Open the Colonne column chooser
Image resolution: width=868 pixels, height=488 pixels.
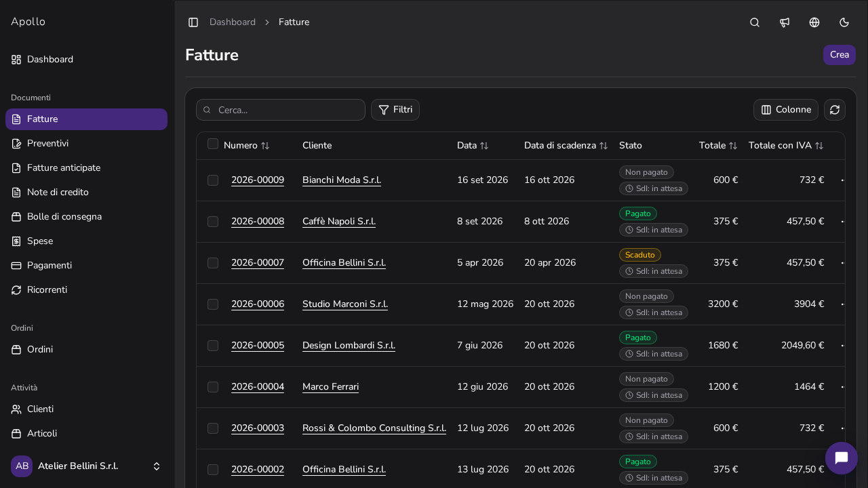786,110
